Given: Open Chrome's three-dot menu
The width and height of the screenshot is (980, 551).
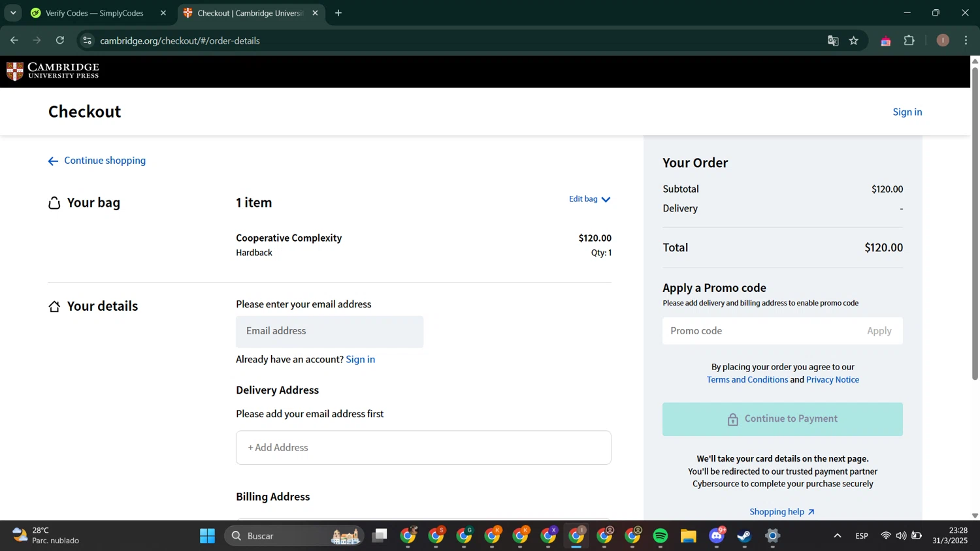Looking at the screenshot, I should (x=966, y=40).
